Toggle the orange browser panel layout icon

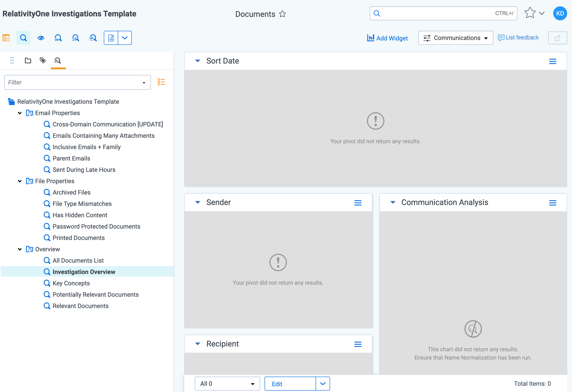click(x=6, y=38)
